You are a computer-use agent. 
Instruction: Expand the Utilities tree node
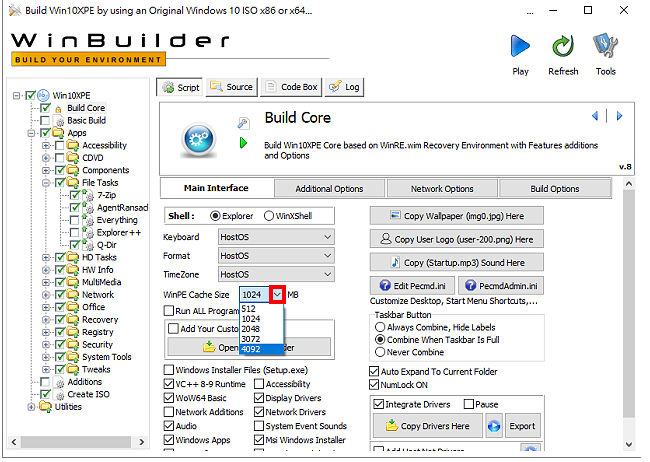tap(31, 407)
